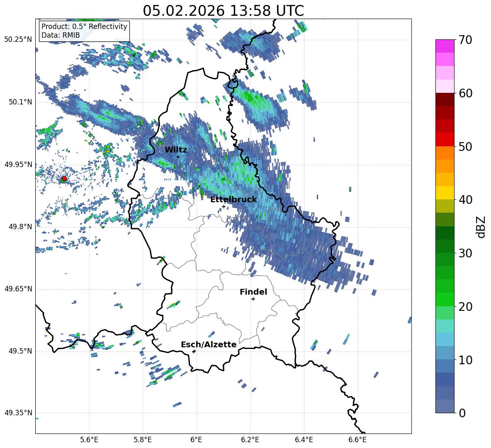Click the timestamp title 05.02.2026 13:58 UTC
This screenshot has height=448, width=491.
point(224,11)
